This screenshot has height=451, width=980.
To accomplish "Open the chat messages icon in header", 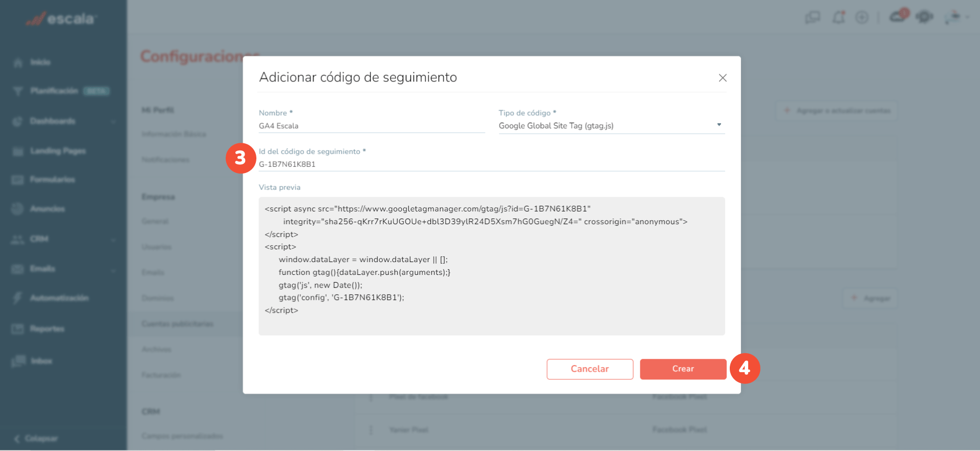I will (x=813, y=17).
